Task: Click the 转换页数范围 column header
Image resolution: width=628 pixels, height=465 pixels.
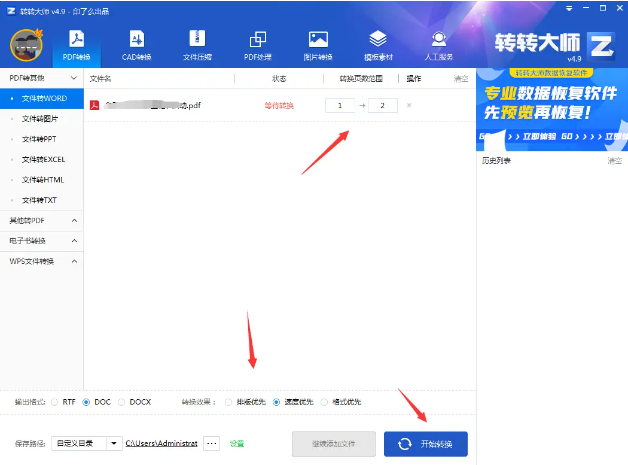Action: coord(361,79)
